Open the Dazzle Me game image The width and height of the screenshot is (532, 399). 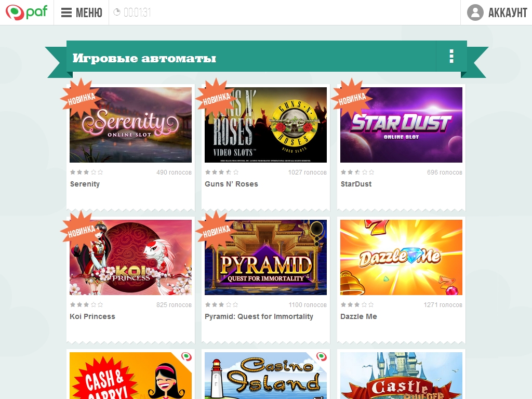401,257
